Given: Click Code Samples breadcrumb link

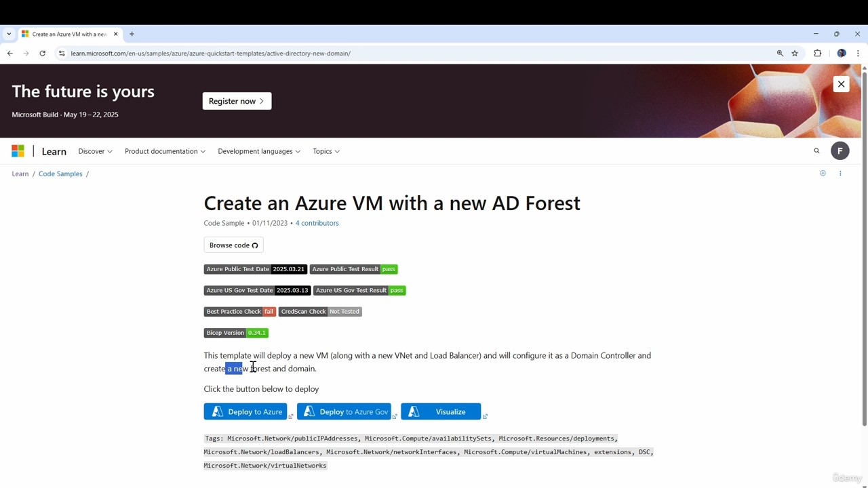Looking at the screenshot, I should click(60, 174).
